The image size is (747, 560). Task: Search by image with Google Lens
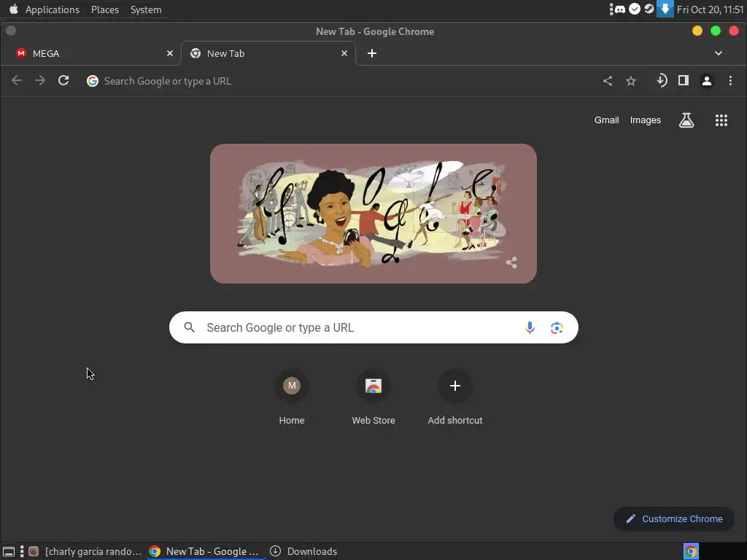pos(557,327)
